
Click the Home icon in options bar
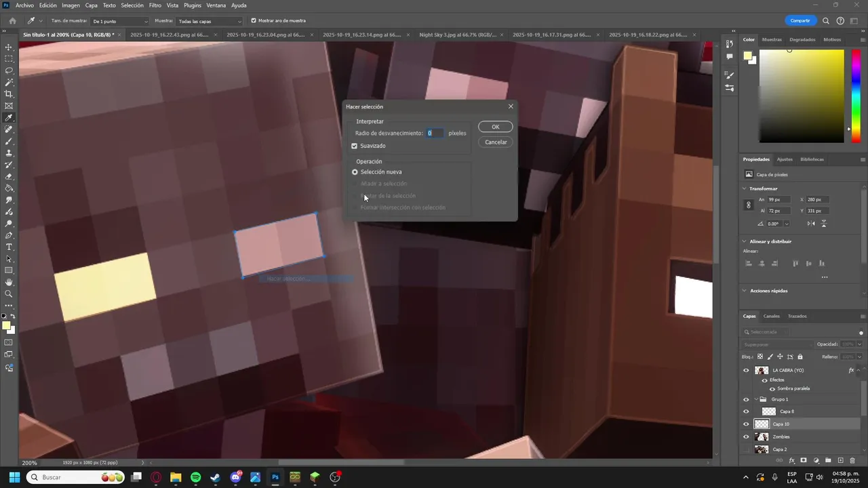[x=12, y=21]
